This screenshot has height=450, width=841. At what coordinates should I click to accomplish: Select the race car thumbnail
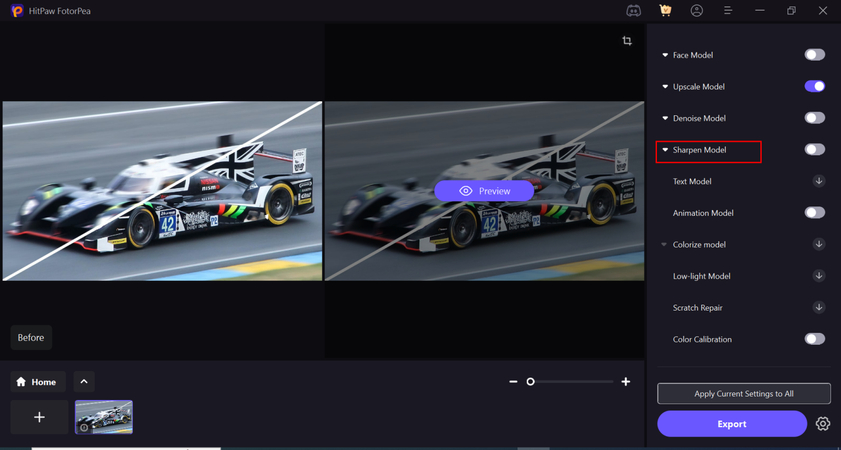[x=104, y=417]
